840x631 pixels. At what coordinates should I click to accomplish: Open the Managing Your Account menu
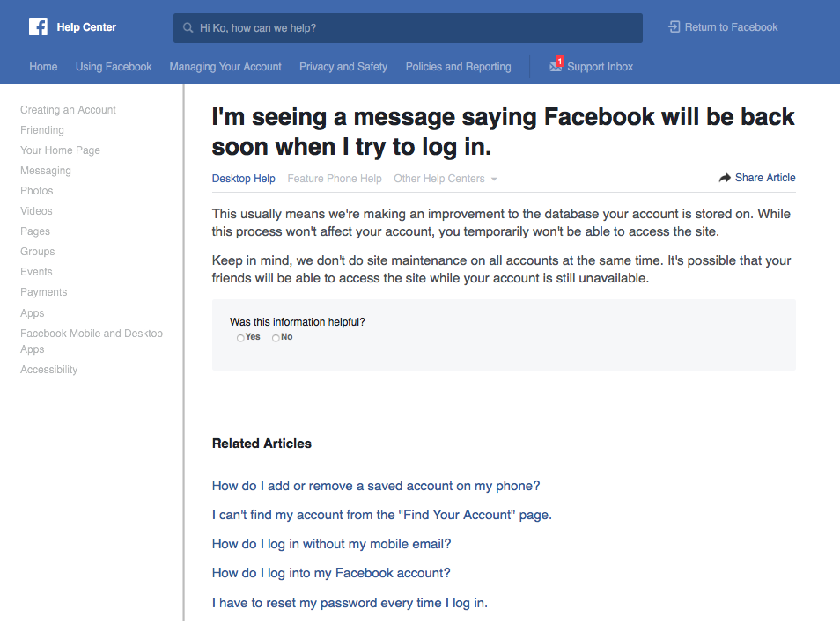pyautogui.click(x=225, y=67)
